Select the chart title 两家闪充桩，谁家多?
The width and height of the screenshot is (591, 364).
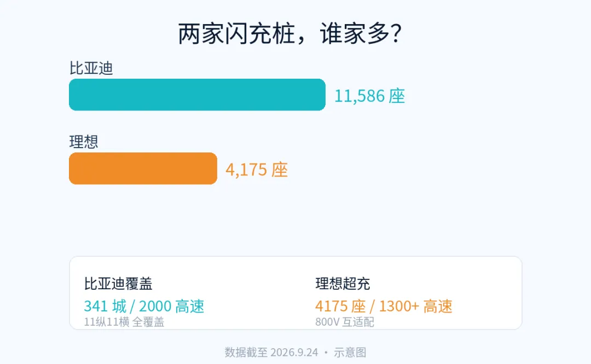(290, 33)
